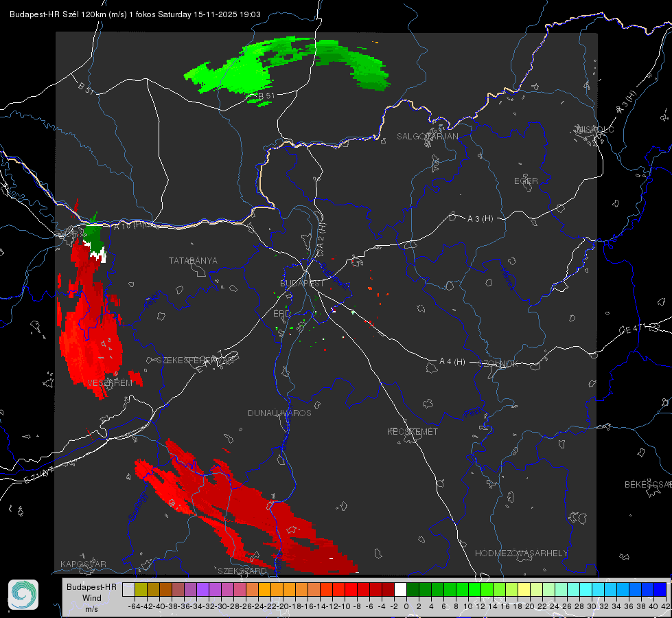
Task: Click the 'B 51' label below green echo
Action: (x=266, y=96)
